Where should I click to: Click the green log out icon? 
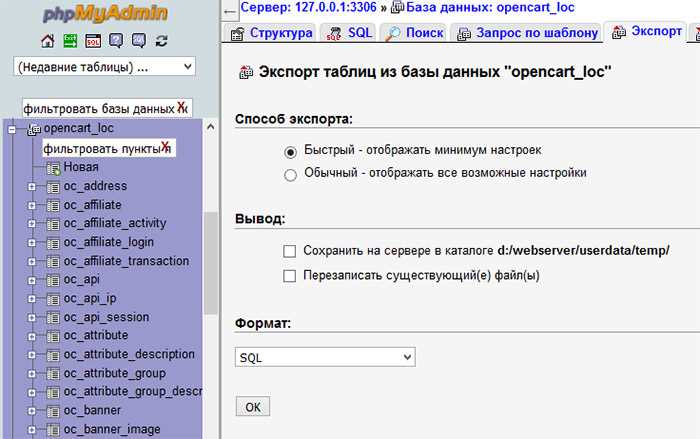70,41
